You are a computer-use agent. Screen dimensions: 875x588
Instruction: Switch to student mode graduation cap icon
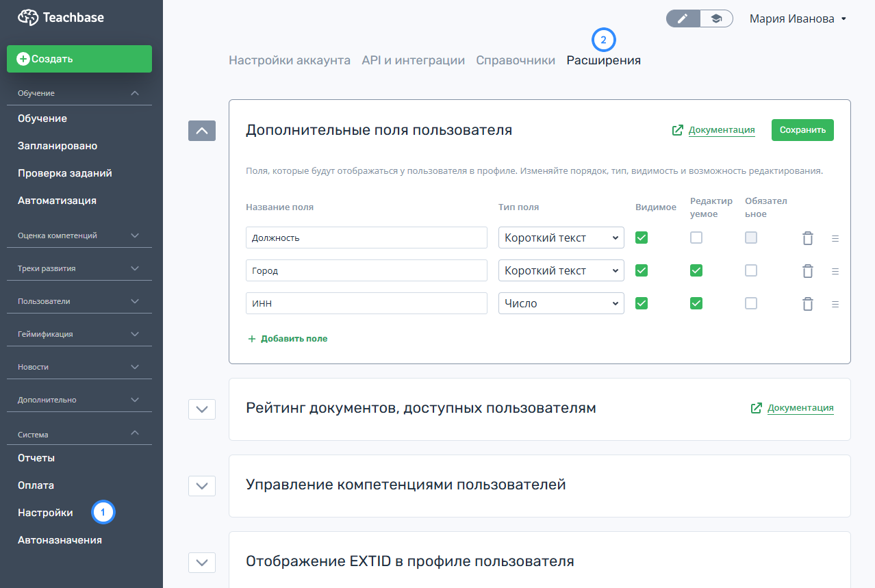coord(716,18)
